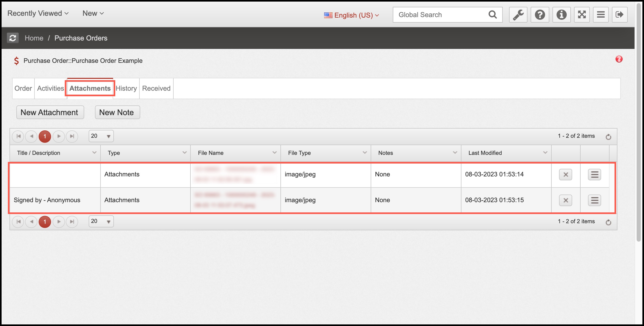
Task: Switch to the Received tab
Action: pos(156,89)
